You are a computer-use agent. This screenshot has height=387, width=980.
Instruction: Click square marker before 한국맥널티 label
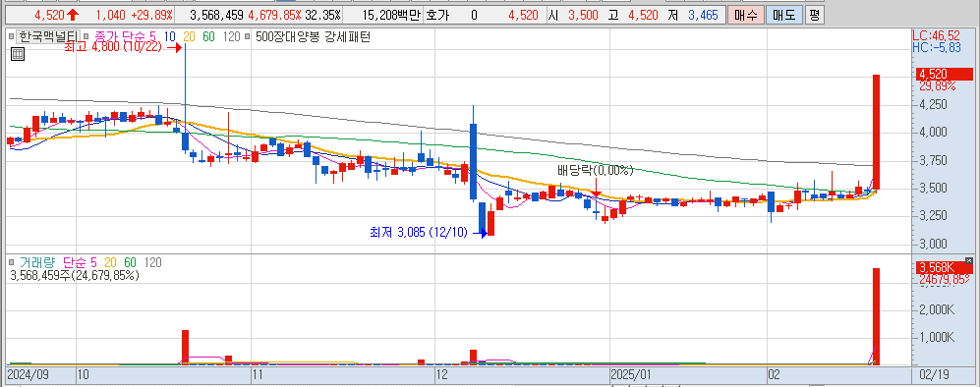pos(12,37)
